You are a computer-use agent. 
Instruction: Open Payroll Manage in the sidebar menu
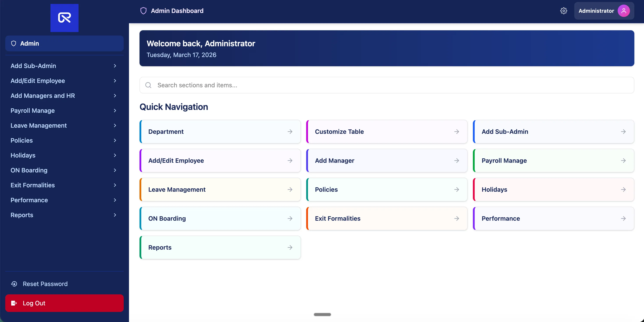point(64,111)
